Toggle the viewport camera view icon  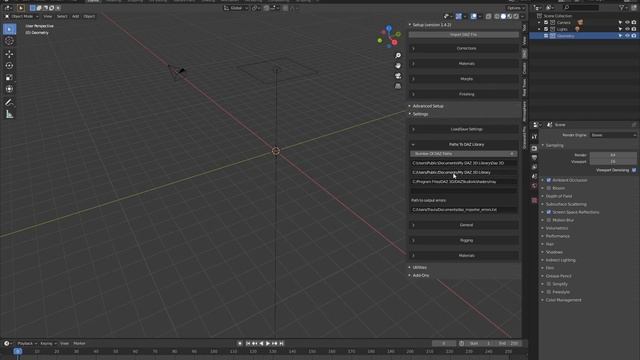click(x=398, y=76)
